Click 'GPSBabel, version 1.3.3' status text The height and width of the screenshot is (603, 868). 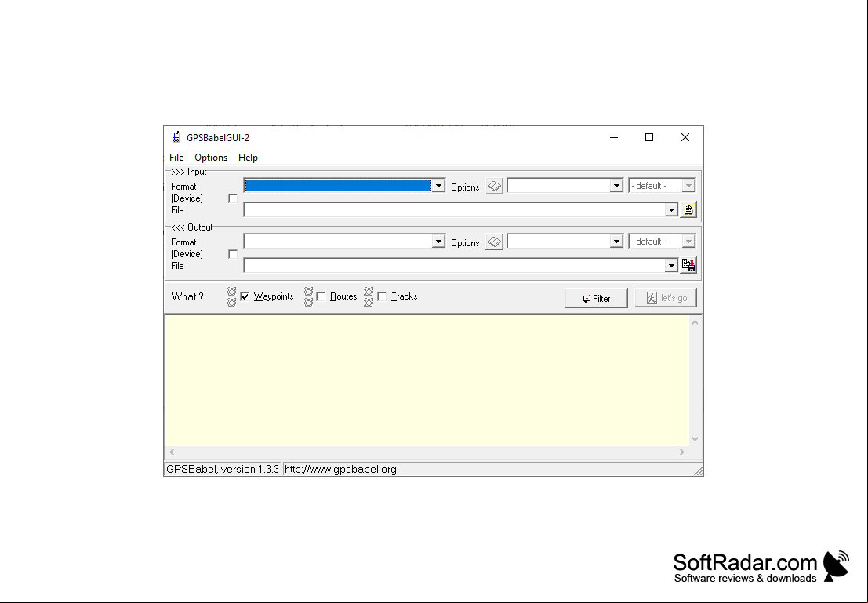pyautogui.click(x=223, y=470)
